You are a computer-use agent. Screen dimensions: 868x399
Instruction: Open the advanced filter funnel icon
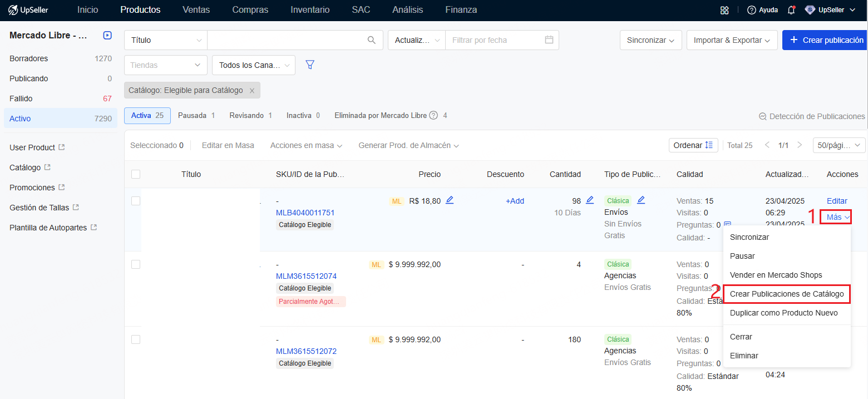[x=310, y=65]
